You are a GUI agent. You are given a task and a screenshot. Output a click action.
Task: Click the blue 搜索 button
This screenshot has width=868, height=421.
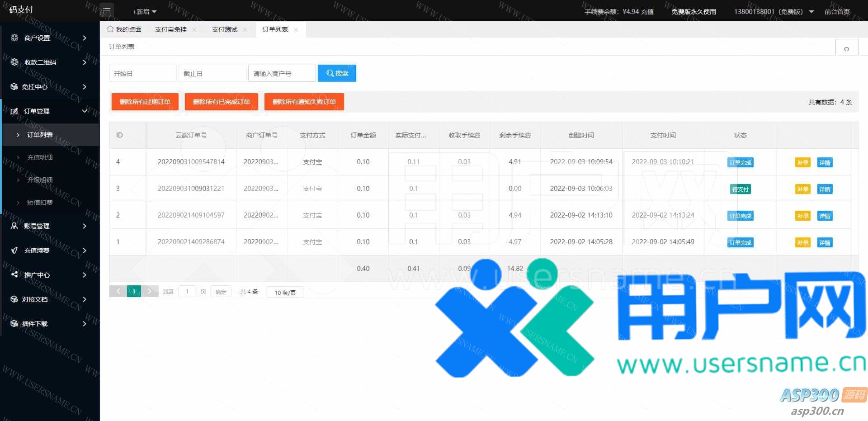337,73
